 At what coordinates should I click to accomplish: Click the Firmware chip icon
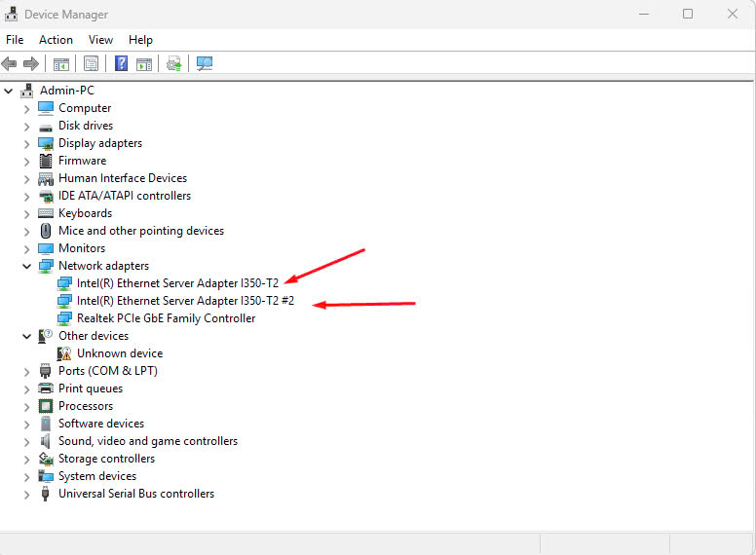(46, 161)
